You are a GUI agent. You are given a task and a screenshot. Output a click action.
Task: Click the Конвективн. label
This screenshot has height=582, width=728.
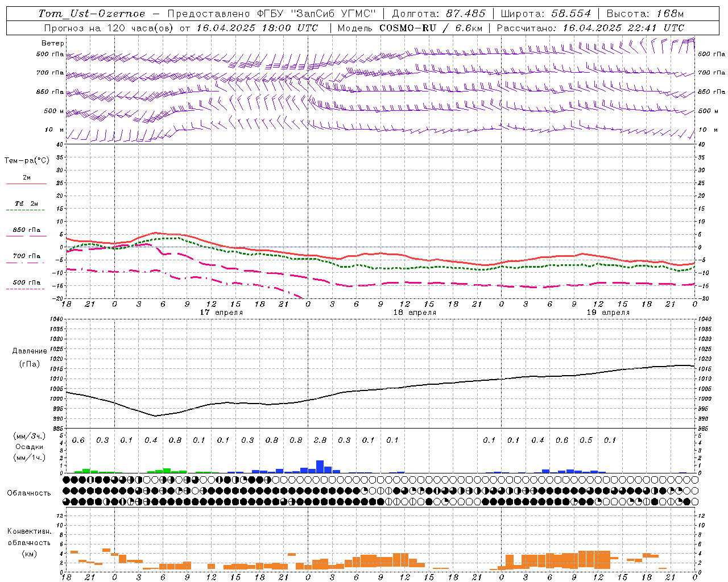tap(30, 531)
